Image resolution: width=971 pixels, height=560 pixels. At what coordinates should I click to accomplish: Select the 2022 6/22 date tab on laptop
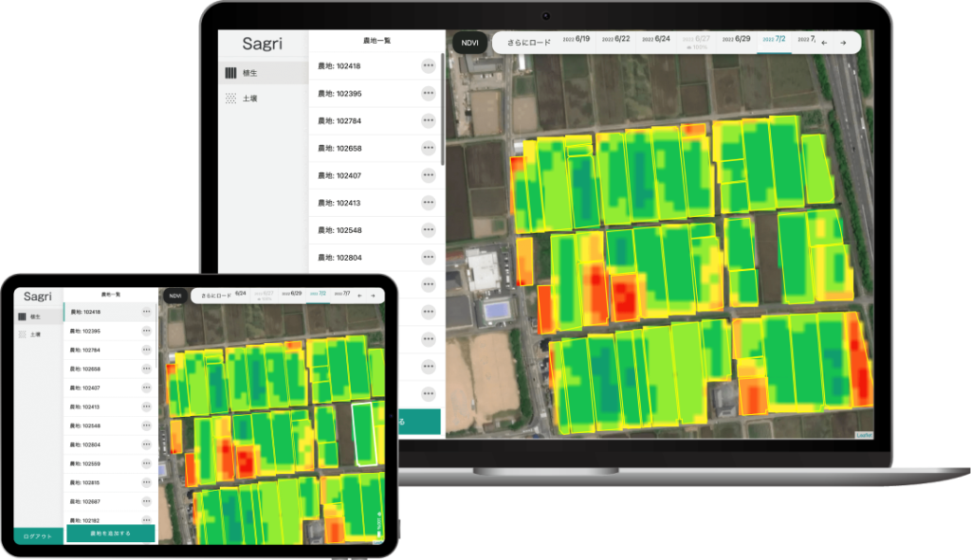pyautogui.click(x=615, y=39)
